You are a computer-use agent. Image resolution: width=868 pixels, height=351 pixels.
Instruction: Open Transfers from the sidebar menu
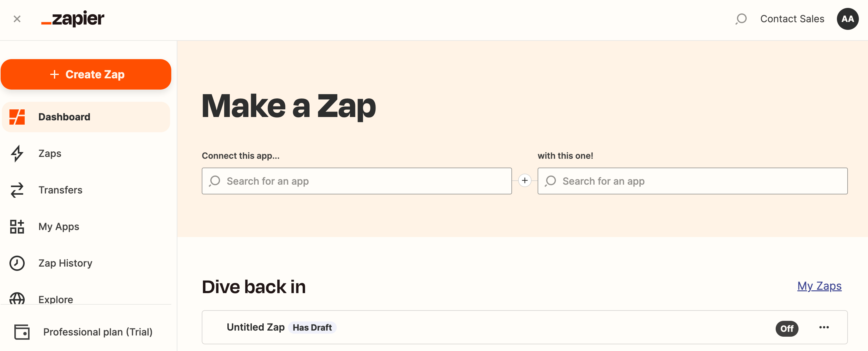click(x=60, y=190)
